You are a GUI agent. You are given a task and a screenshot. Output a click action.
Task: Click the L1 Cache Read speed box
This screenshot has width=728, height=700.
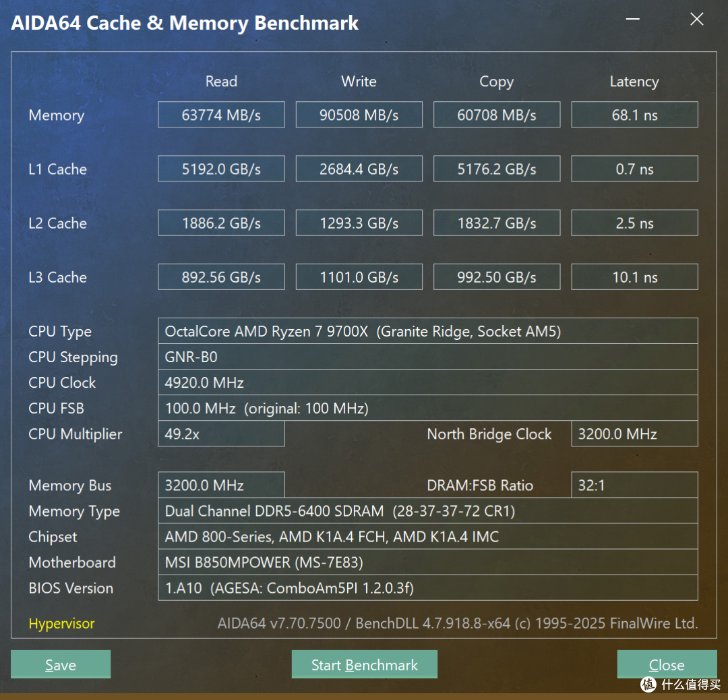pos(221,169)
